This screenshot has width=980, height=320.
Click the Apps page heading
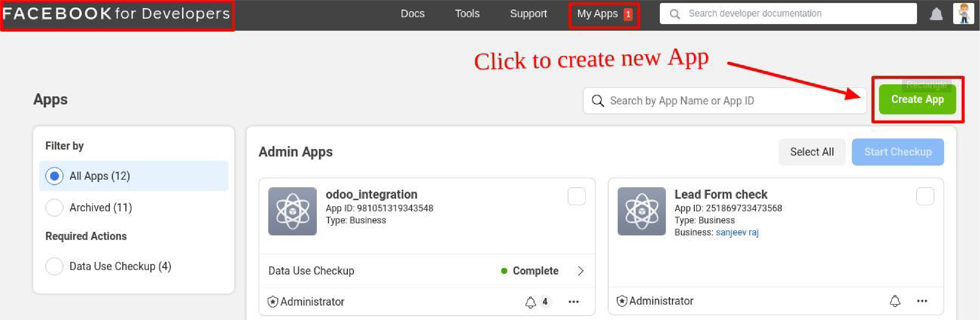click(x=50, y=100)
